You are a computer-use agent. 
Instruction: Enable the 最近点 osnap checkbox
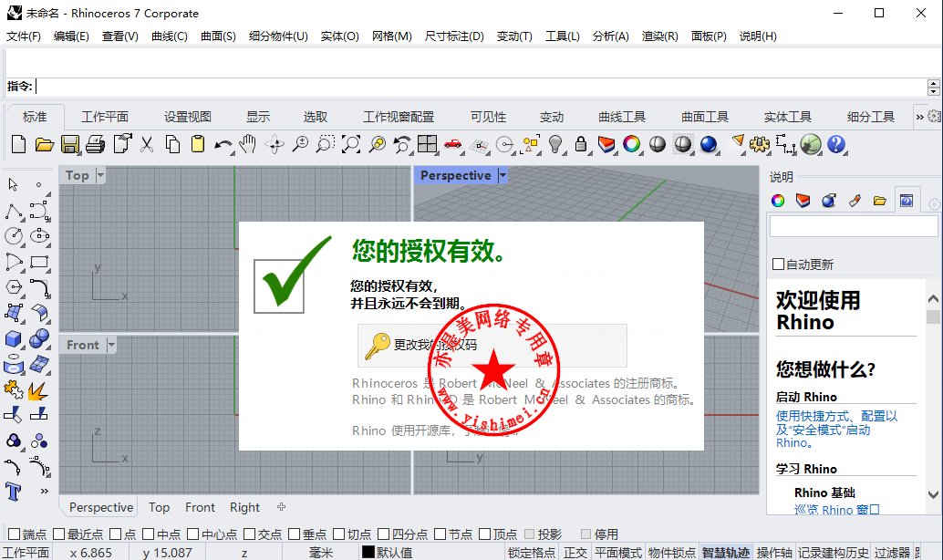[x=59, y=534]
